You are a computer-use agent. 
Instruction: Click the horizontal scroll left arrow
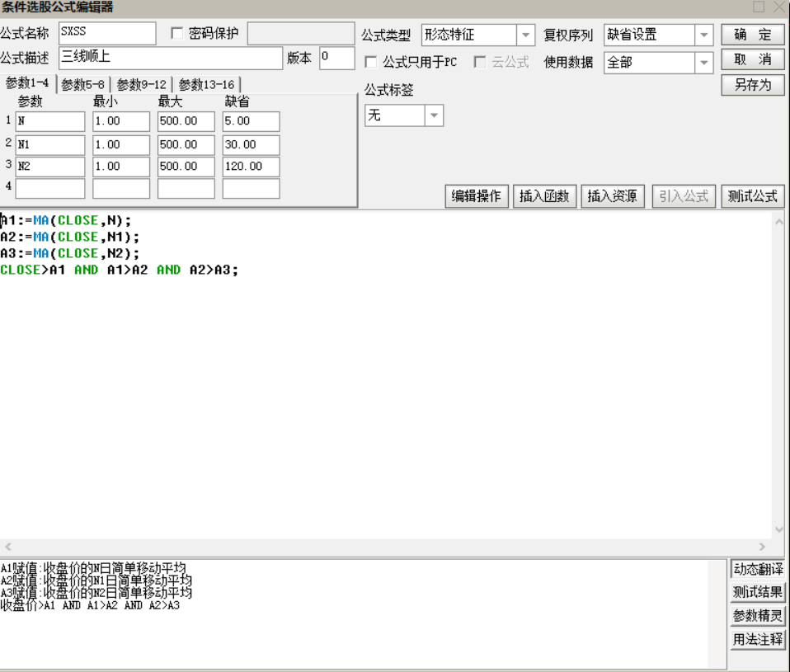[x=8, y=547]
